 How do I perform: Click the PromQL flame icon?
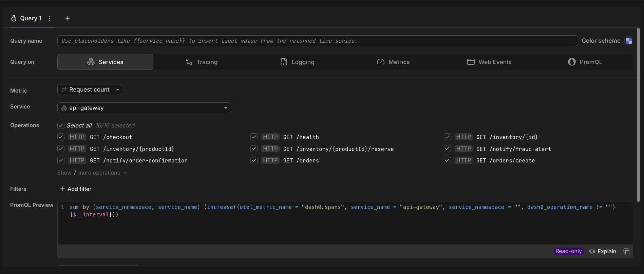point(572,62)
